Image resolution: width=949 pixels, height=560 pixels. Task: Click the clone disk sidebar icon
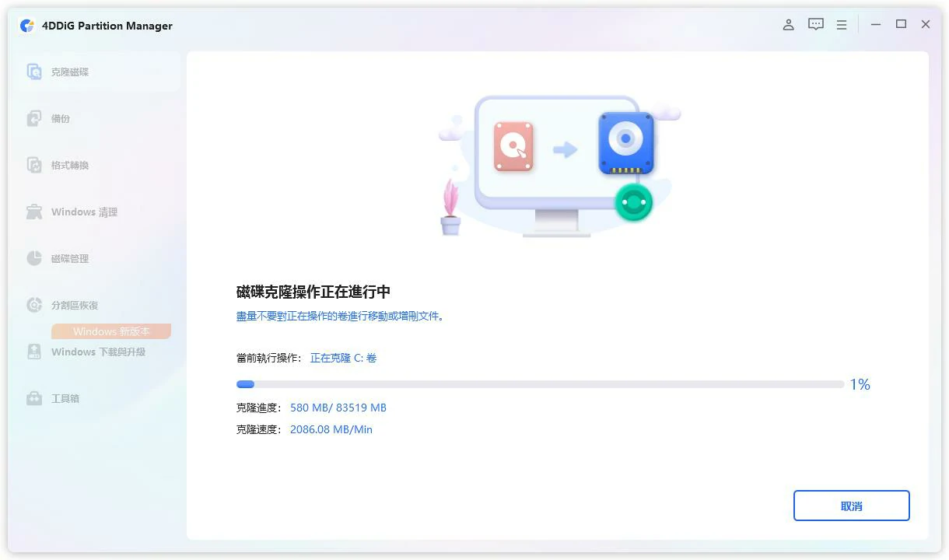(34, 72)
